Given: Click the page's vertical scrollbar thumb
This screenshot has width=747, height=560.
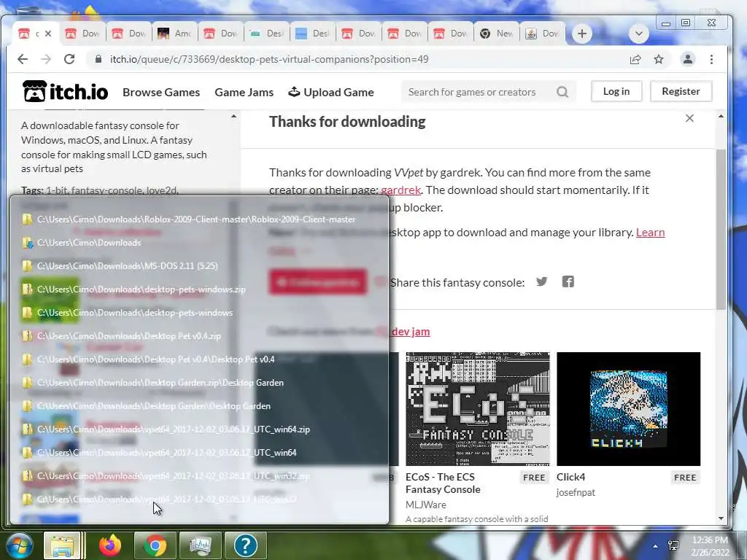Looking at the screenshot, I should click(721, 230).
